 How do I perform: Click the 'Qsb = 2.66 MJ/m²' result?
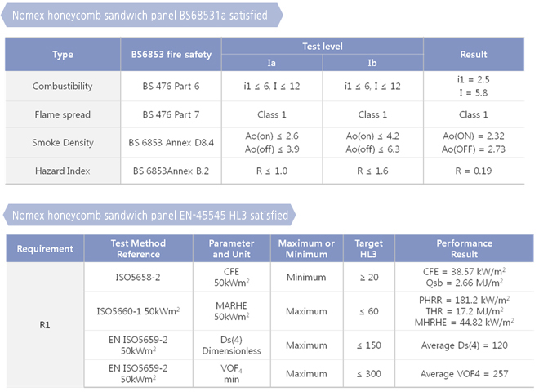(464, 283)
